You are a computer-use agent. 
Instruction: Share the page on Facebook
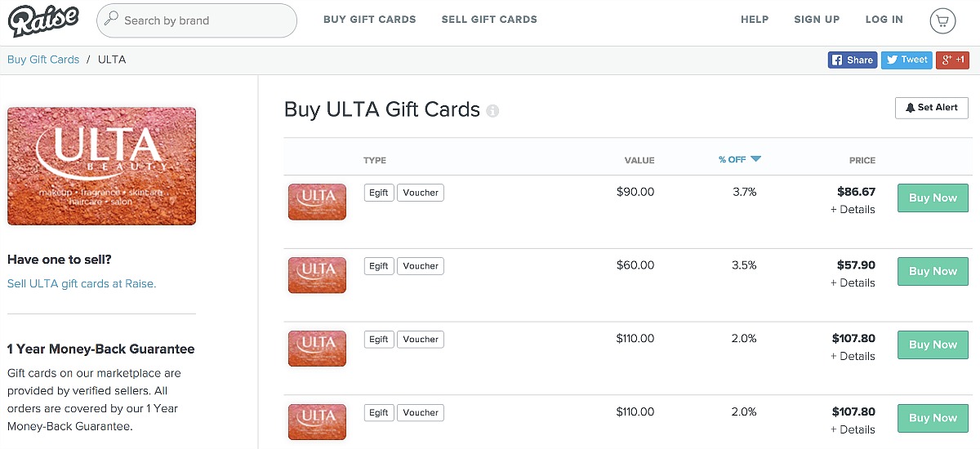[853, 60]
